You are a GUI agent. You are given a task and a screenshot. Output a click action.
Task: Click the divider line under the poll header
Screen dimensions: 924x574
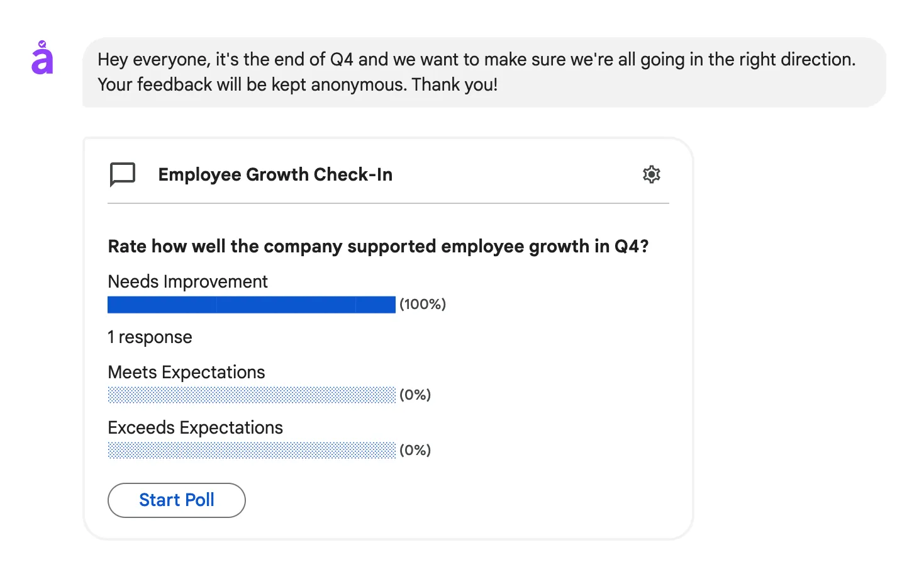click(x=388, y=203)
